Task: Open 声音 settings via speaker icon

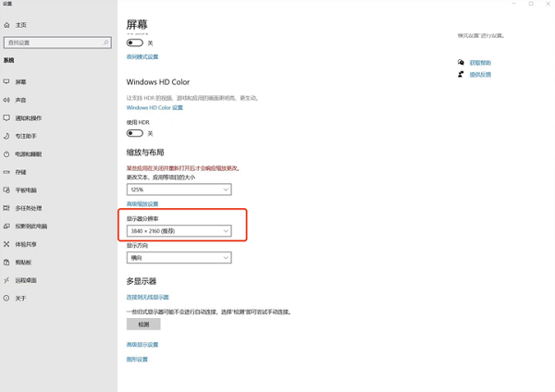Action: point(6,100)
